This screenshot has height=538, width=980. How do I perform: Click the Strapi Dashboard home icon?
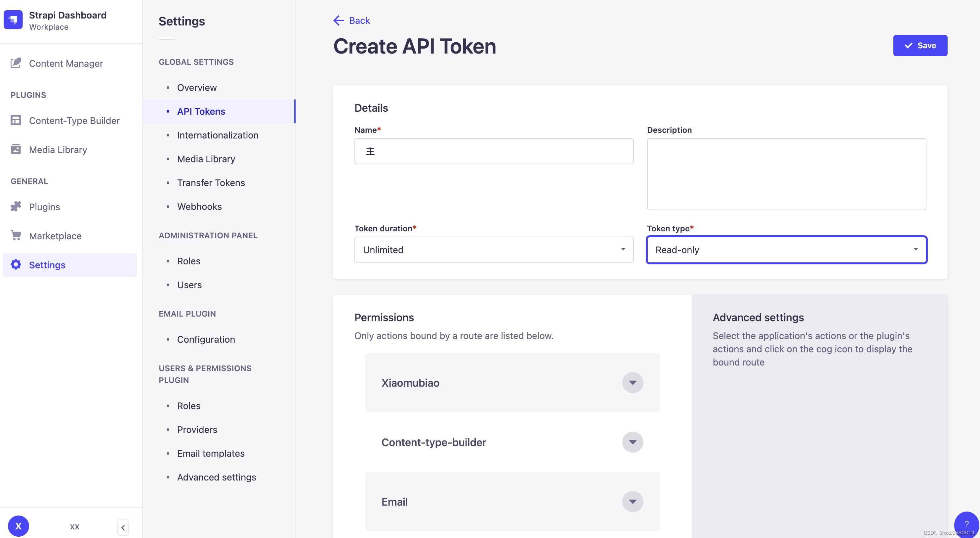point(14,20)
